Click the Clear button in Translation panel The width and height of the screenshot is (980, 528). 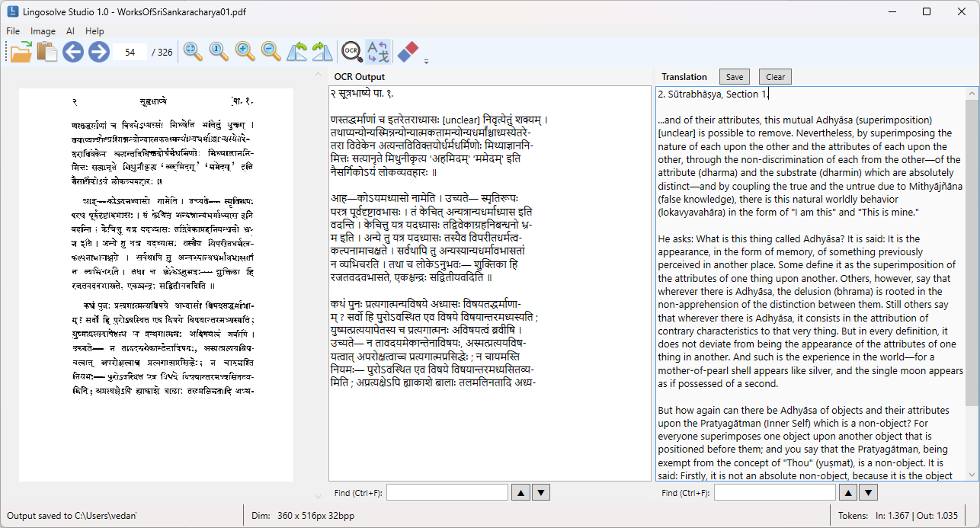(x=776, y=77)
